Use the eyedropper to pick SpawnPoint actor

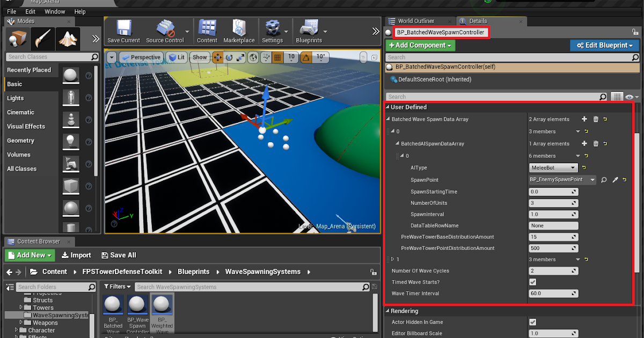615,180
